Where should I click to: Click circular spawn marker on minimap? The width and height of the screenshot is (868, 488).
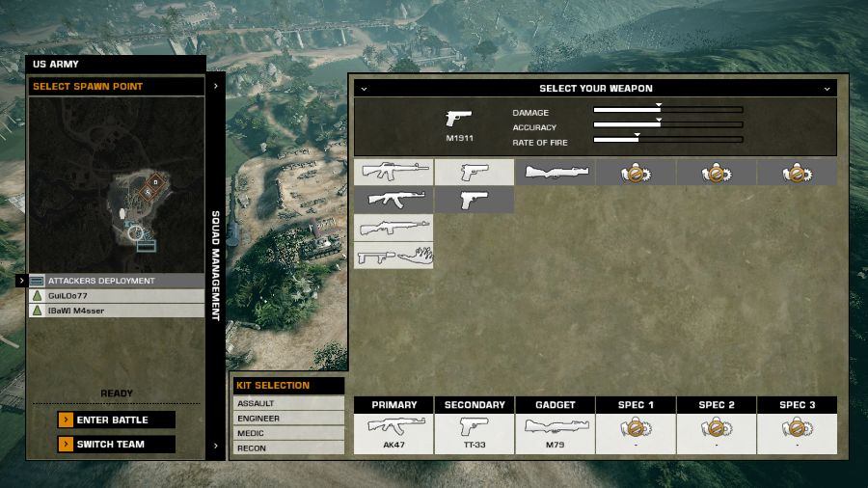coord(136,233)
